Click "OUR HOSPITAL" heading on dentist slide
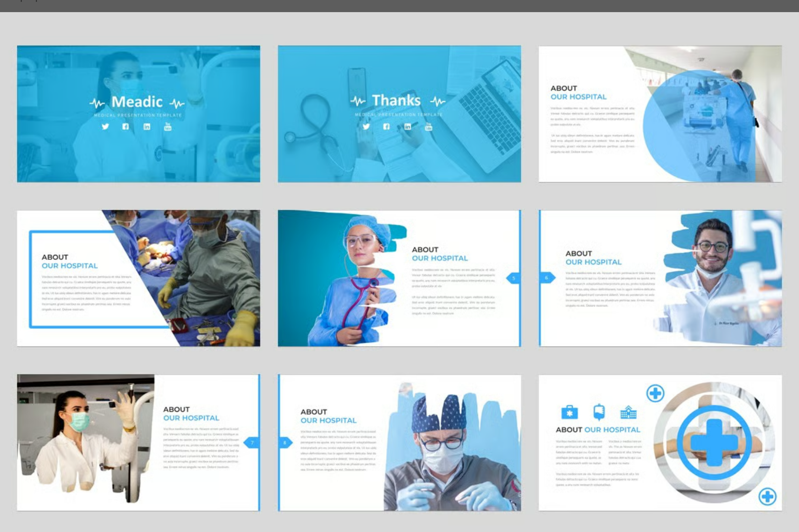This screenshot has height=532, width=799. coord(593,262)
